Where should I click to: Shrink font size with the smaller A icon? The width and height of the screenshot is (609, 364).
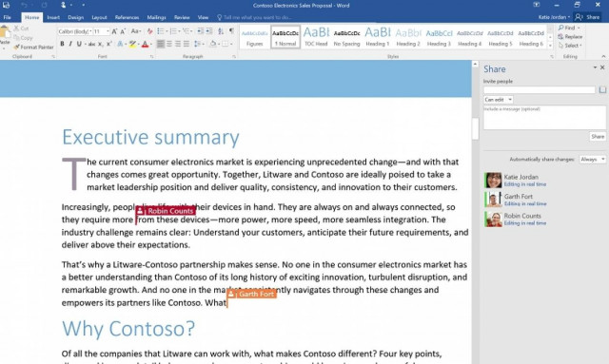coord(123,31)
